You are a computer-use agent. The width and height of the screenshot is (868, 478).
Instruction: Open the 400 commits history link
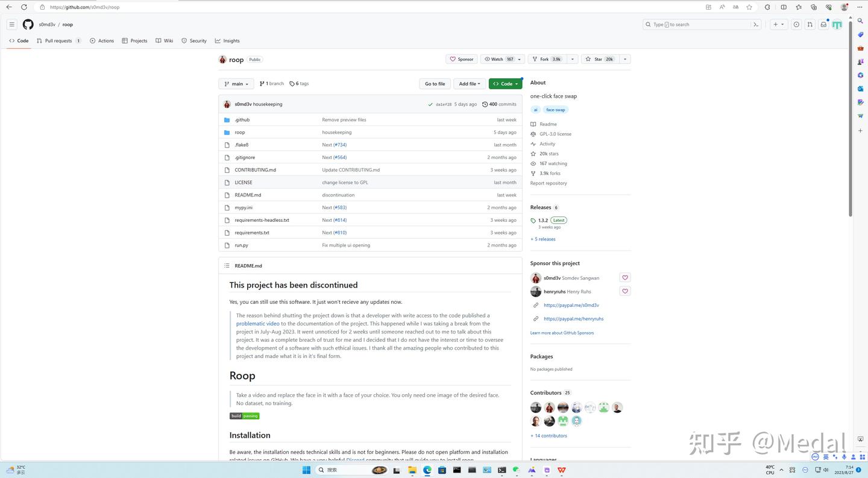(x=499, y=104)
